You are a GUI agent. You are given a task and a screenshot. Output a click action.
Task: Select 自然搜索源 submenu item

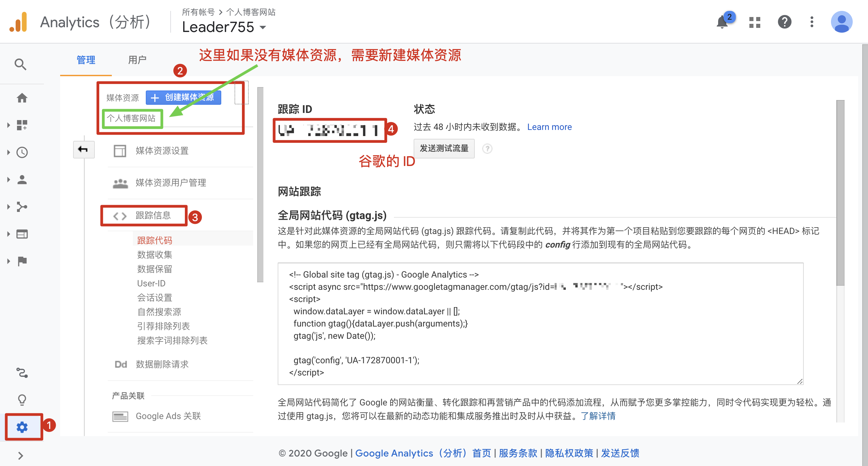[159, 312]
